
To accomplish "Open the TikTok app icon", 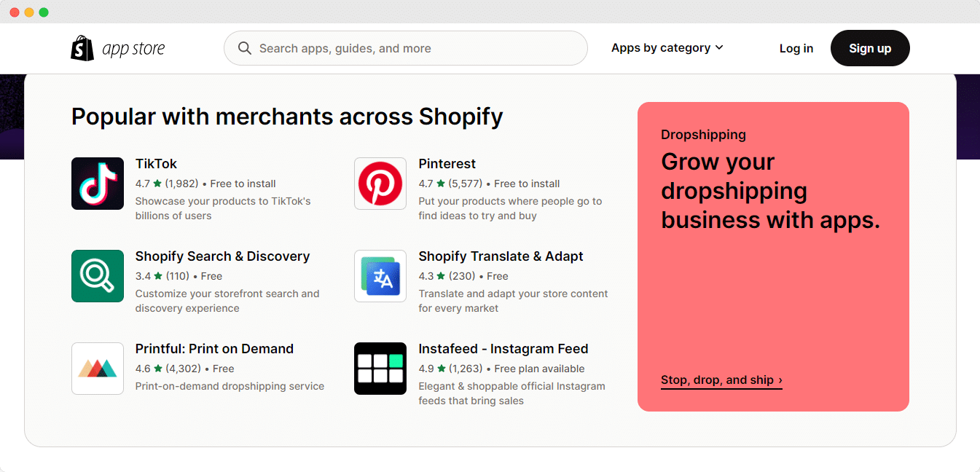I will 98,184.
